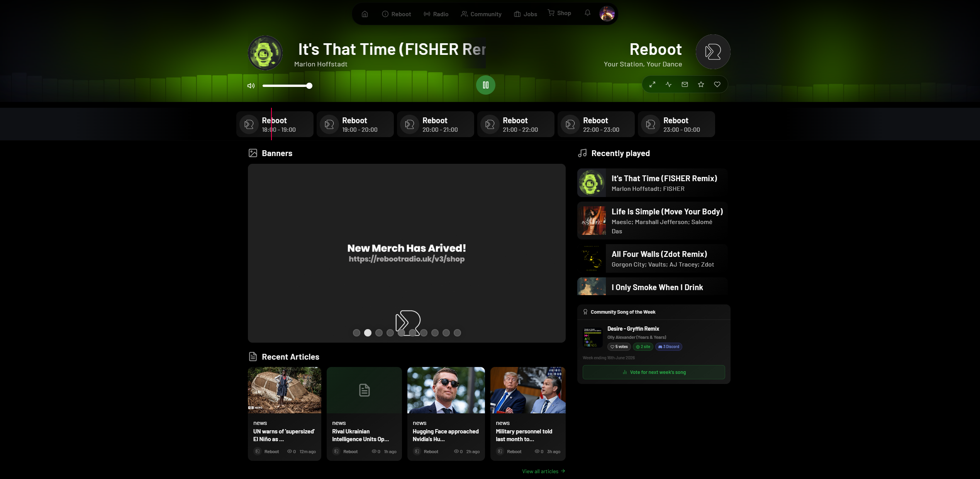Click the 2 site badge
The image size is (980, 479).
[x=643, y=347]
